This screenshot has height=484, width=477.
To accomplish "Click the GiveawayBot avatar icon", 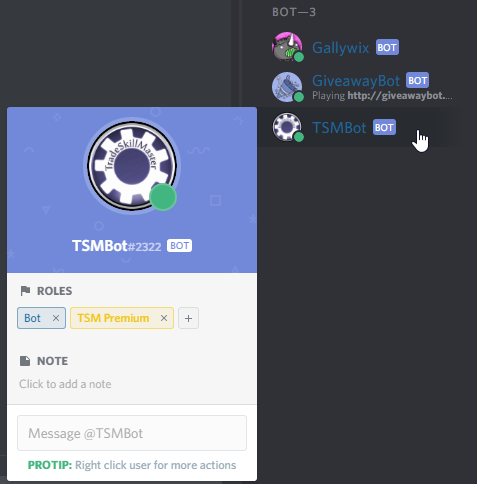I will (x=287, y=87).
